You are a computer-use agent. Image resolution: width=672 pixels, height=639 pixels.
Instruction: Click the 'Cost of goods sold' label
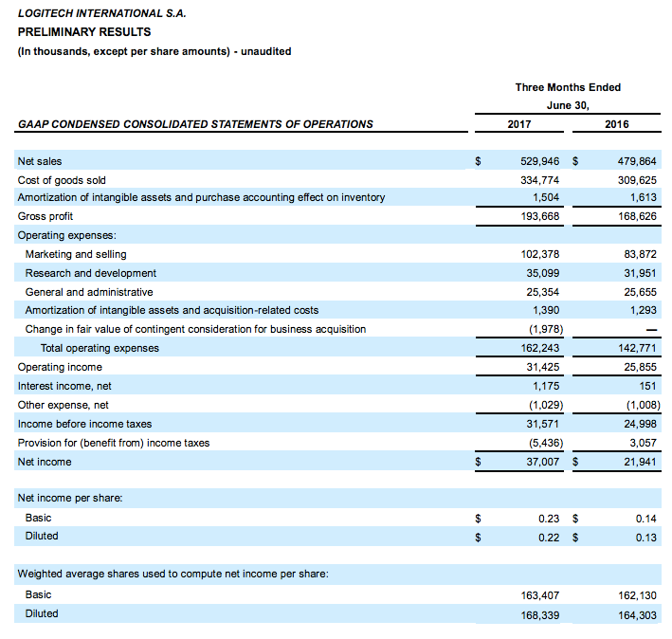(62, 180)
